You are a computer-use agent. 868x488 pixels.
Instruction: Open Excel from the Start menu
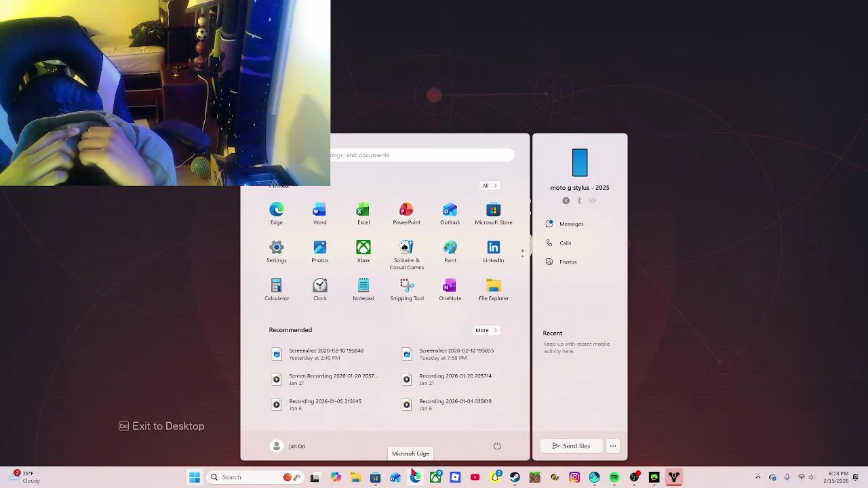click(x=363, y=214)
